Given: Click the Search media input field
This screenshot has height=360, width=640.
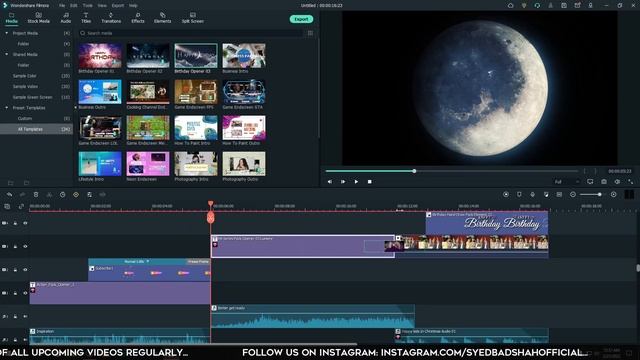Looking at the screenshot, I should point(192,33).
